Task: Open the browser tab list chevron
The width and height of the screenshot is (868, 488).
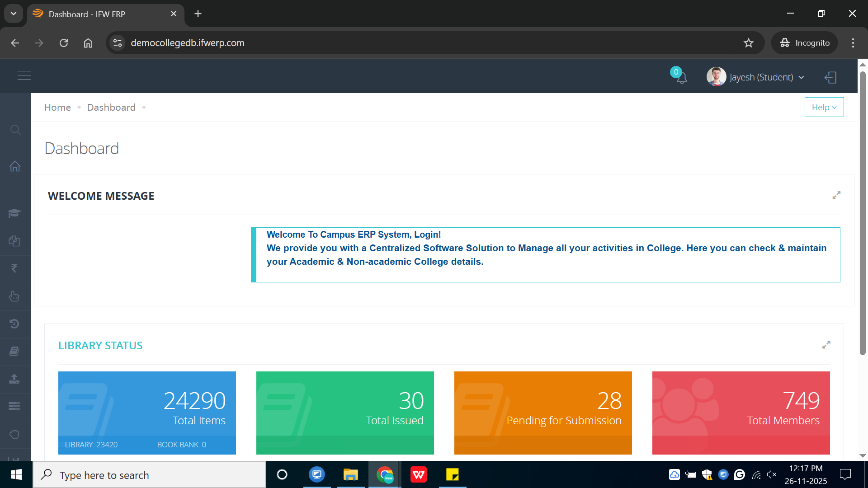Action: 14,14
